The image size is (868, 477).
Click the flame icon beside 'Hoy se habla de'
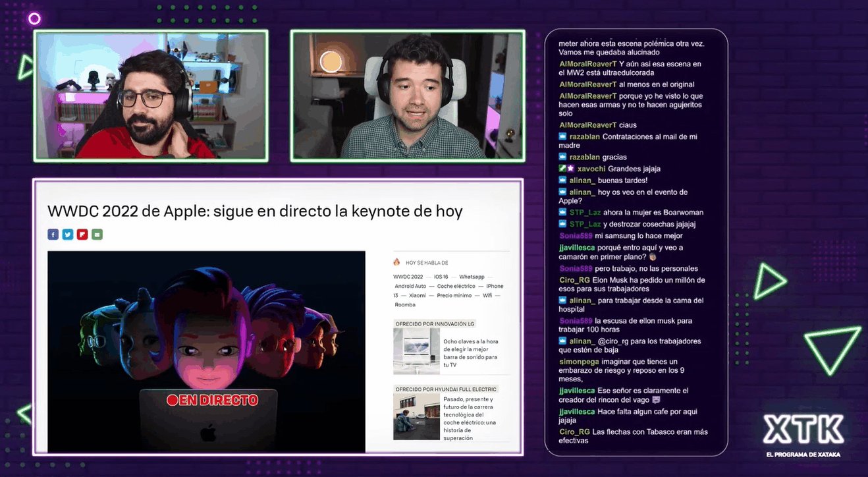396,262
